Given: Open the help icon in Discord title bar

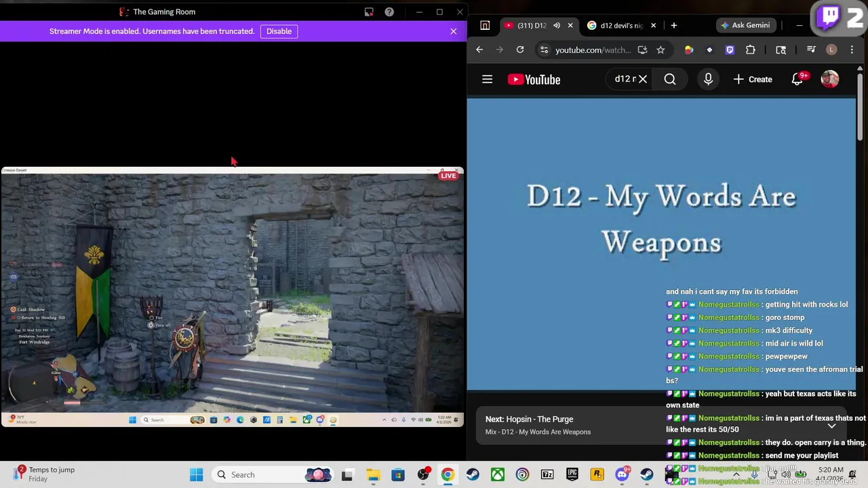Looking at the screenshot, I should 389,12.
